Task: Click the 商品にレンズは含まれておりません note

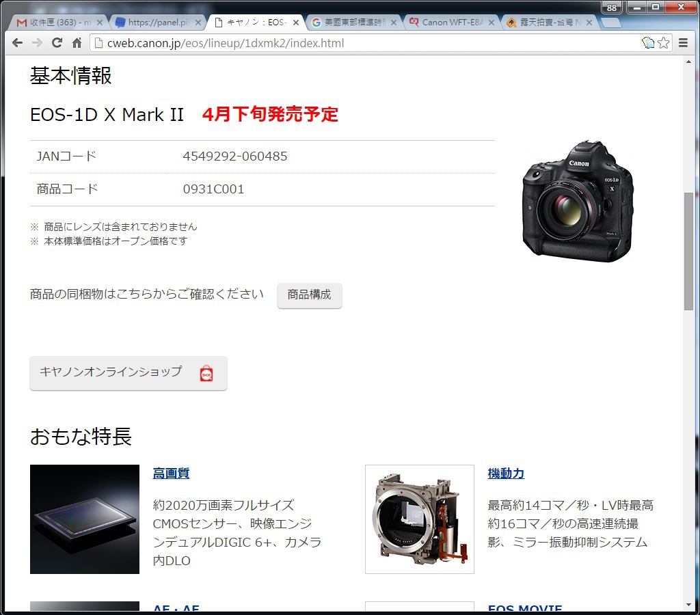Action: (120, 227)
